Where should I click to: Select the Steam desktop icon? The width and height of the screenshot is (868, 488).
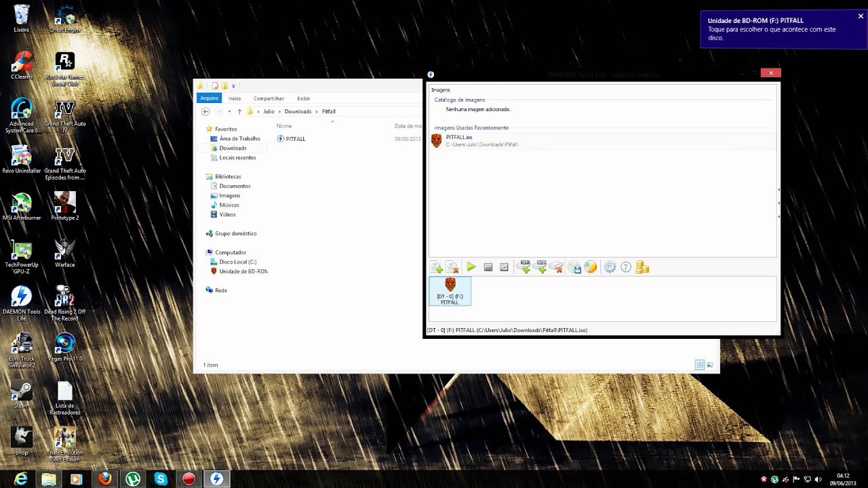pos(22,395)
